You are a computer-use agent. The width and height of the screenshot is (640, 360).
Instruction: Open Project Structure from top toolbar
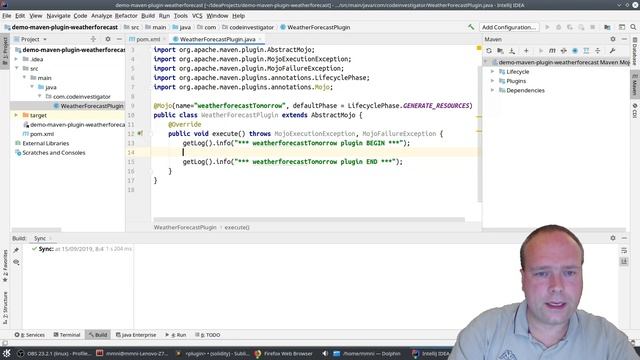pyautogui.click(x=607, y=27)
